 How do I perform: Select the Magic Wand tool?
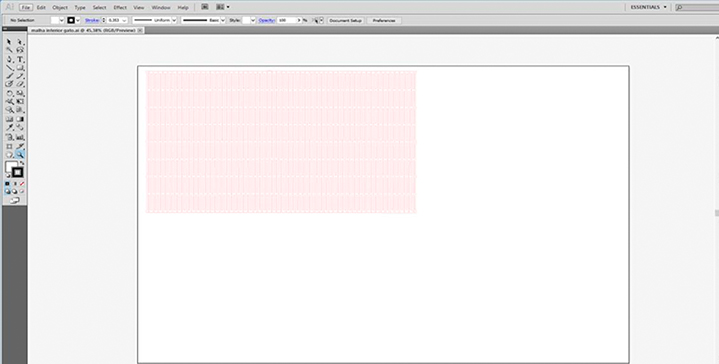tap(9, 50)
